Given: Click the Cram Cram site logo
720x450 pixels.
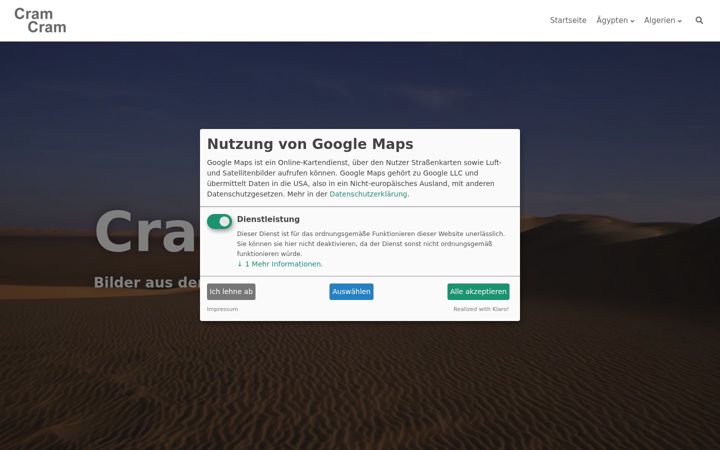Looking at the screenshot, I should 40,21.
